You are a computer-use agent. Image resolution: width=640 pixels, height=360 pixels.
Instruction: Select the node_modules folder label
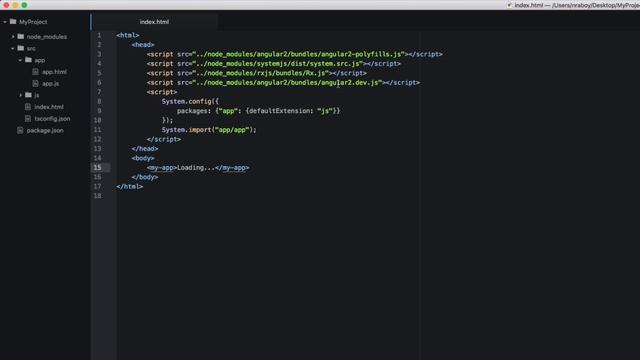pos(47,37)
